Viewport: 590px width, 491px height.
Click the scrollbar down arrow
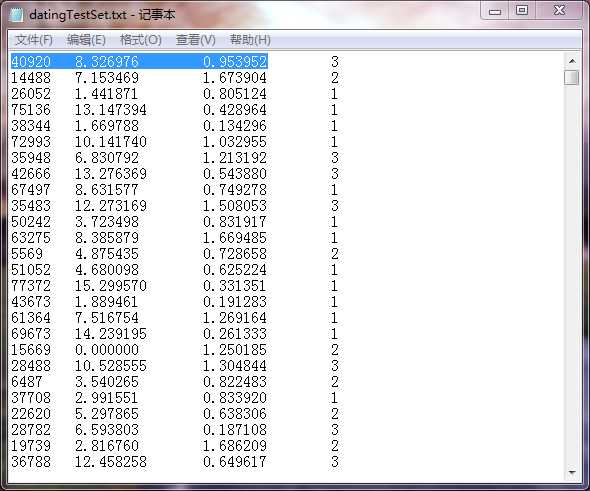click(x=572, y=473)
